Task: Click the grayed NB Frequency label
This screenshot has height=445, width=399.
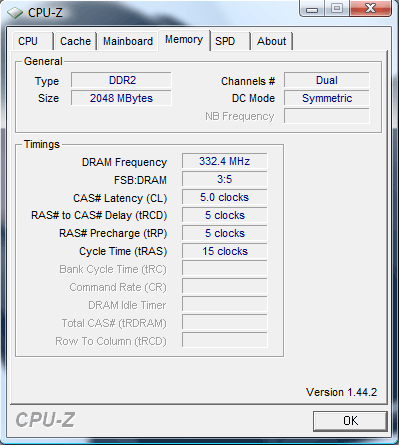Action: (240, 116)
